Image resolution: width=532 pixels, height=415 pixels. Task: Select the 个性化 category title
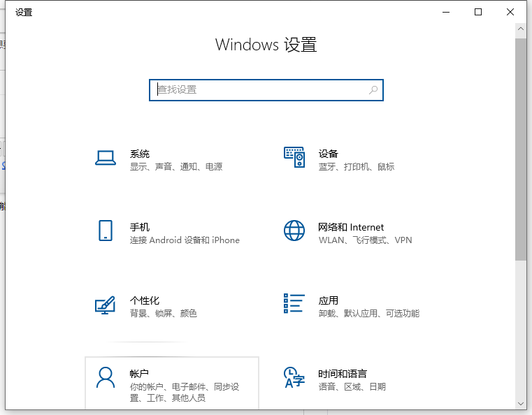(x=145, y=300)
